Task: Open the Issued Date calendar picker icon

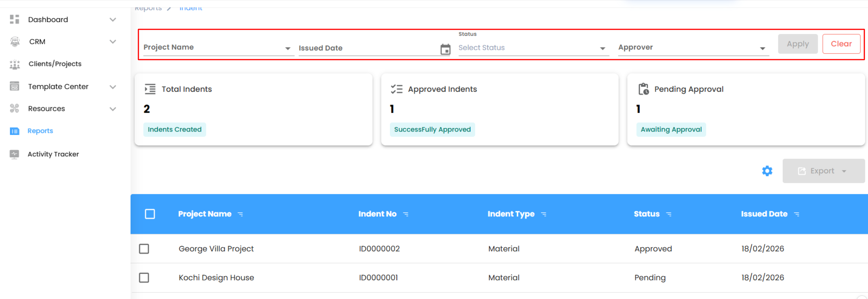Action: [445, 49]
